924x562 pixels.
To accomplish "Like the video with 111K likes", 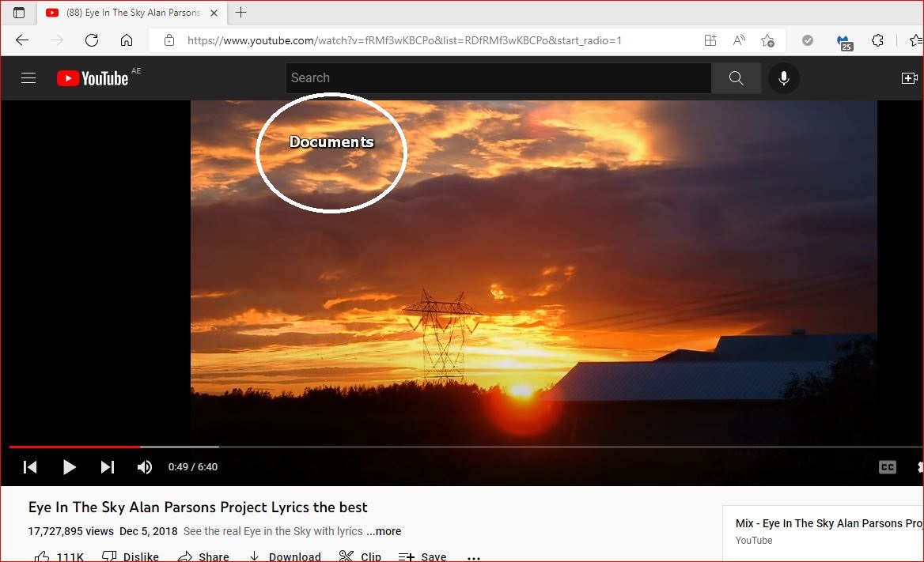I will point(59,556).
